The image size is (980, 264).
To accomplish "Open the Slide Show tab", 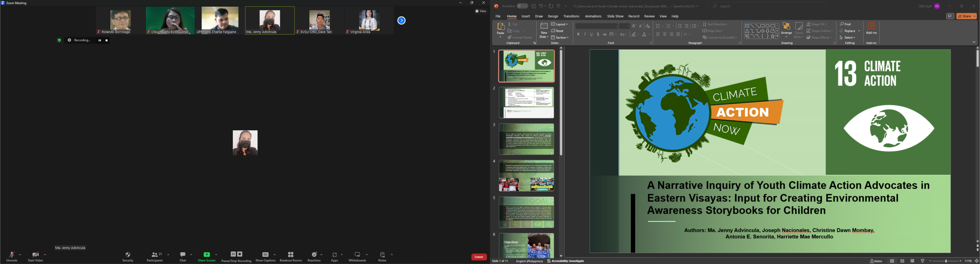I will (x=615, y=16).
